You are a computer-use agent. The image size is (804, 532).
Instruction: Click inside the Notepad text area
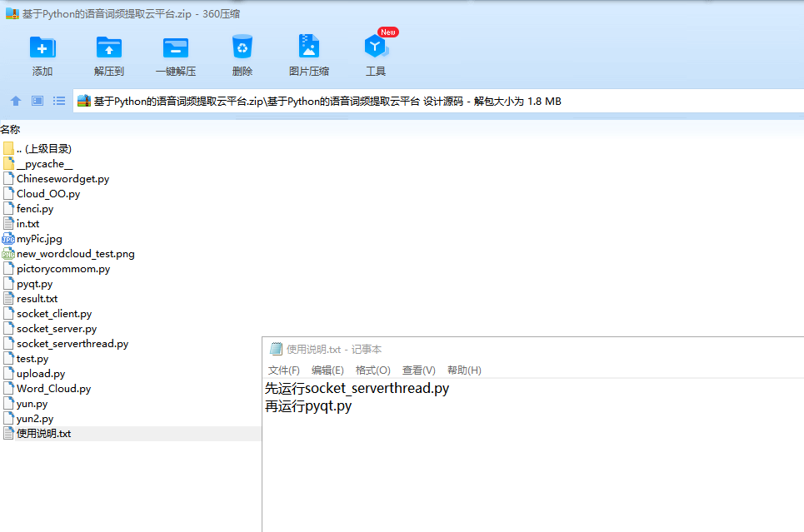pyautogui.click(x=533, y=455)
